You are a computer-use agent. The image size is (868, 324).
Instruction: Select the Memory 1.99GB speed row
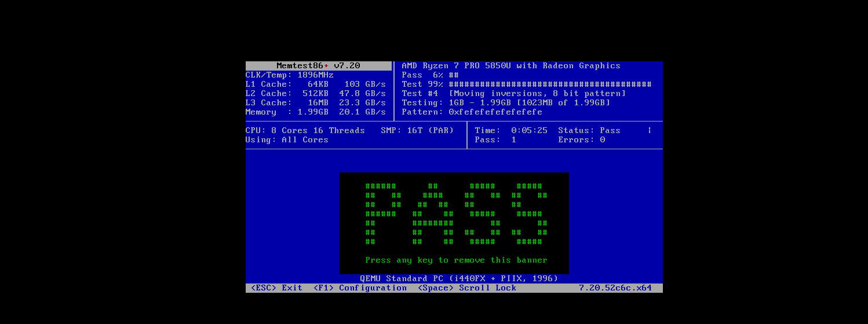(315, 112)
